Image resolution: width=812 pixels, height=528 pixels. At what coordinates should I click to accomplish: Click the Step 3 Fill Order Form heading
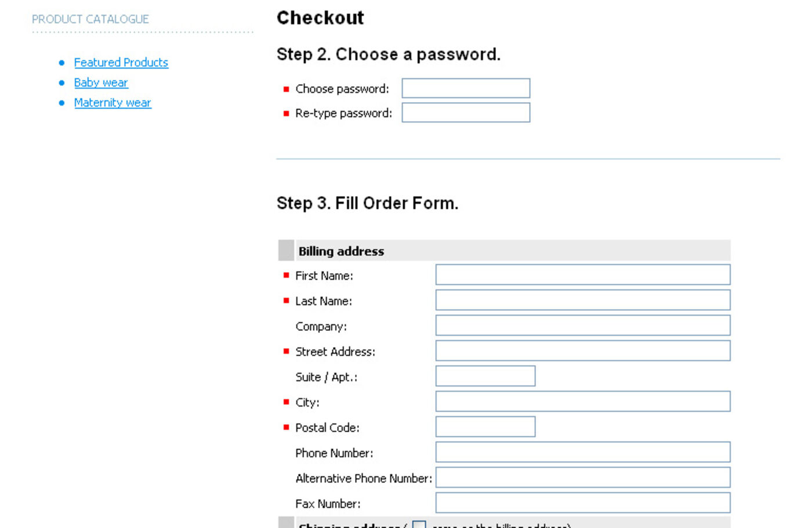(x=367, y=203)
